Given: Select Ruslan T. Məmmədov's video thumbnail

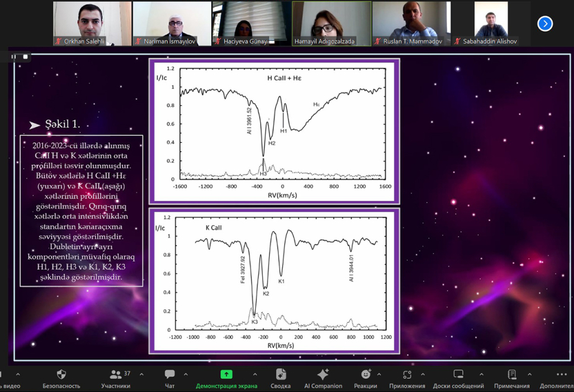Looking at the screenshot, I should click(412, 24).
